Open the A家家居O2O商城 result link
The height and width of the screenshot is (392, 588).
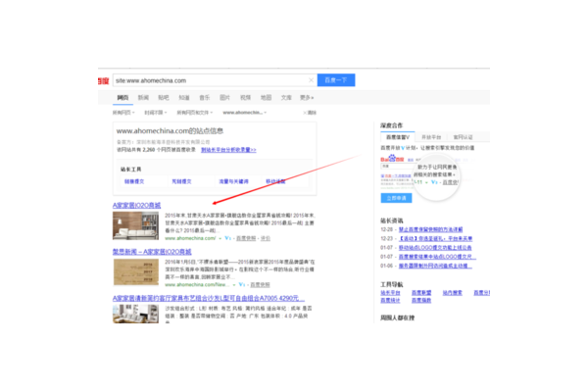pyautogui.click(x=137, y=205)
